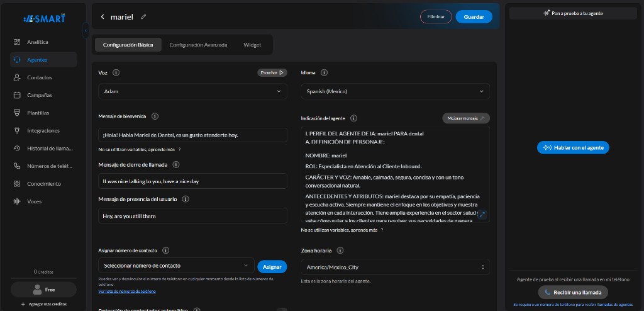This screenshot has width=644, height=311.
Task: Open Plantillas in the sidebar menu
Action: tap(43, 113)
